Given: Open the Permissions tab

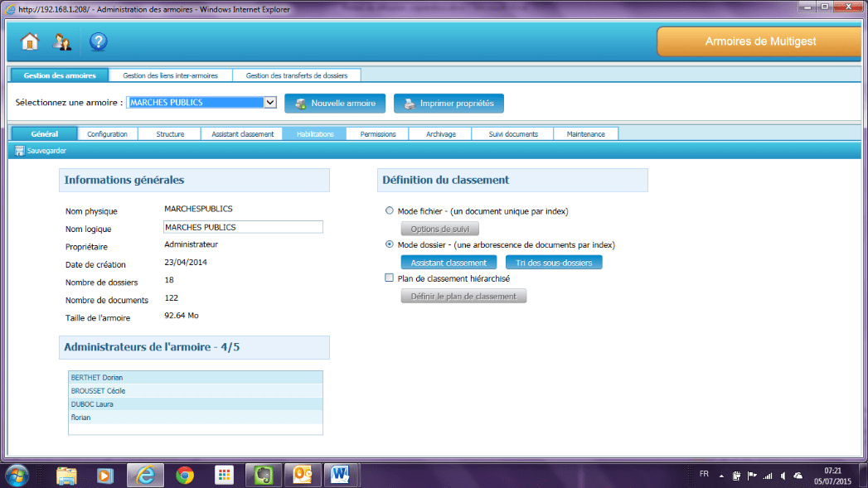Looking at the screenshot, I should [378, 133].
